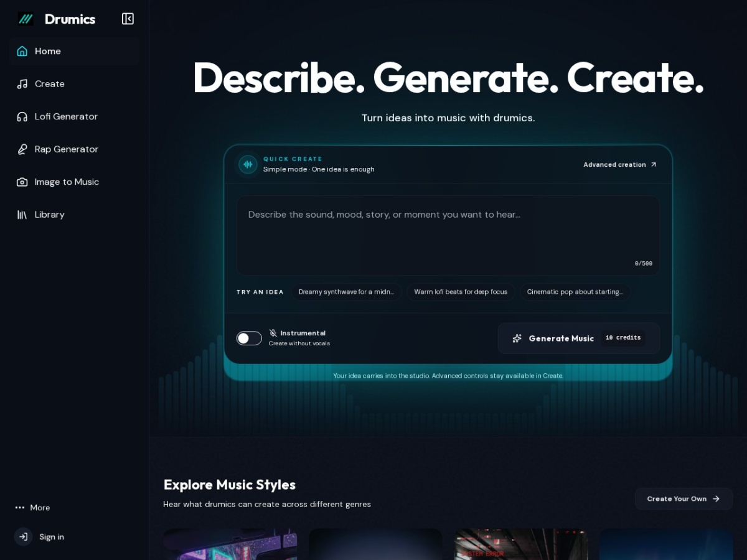Click the Lofi Generator headphones icon
The height and width of the screenshot is (560, 747).
(x=22, y=116)
